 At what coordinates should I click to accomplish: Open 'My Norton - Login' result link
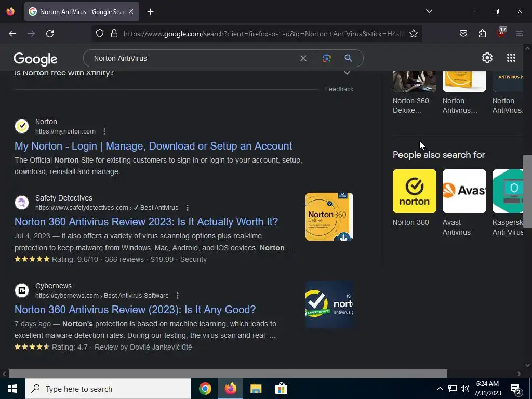tap(153, 146)
